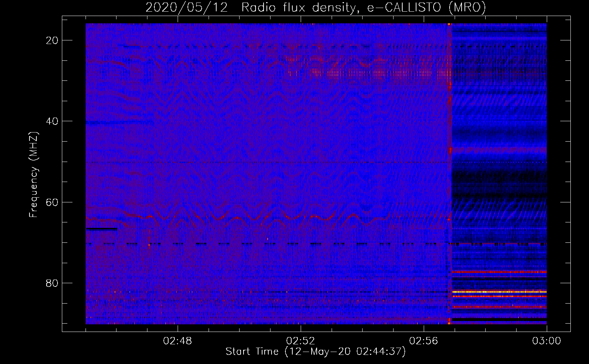Image resolution: width=589 pixels, height=364 pixels.
Task: Click the 80 MHz frequency tick label
Action: coord(52,283)
